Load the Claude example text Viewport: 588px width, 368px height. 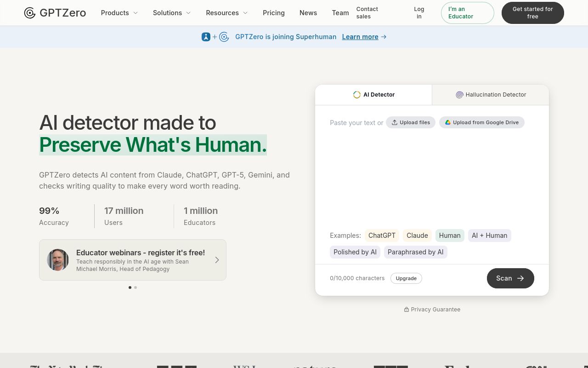click(417, 236)
